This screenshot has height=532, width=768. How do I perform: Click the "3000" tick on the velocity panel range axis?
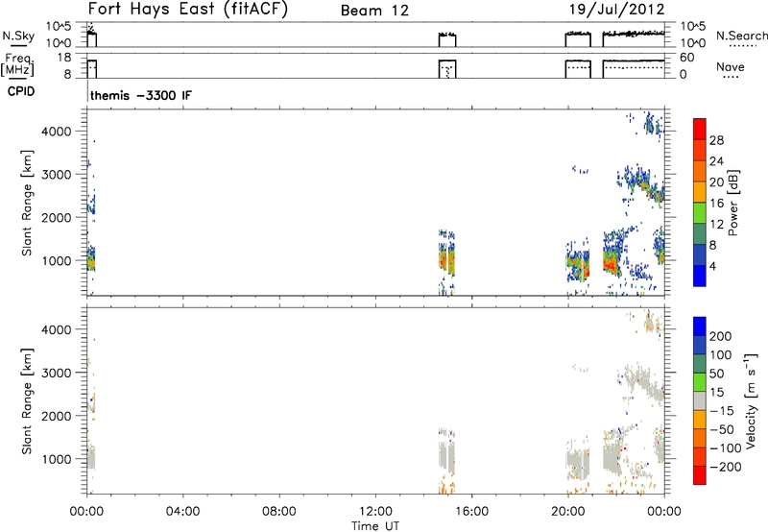coord(56,373)
